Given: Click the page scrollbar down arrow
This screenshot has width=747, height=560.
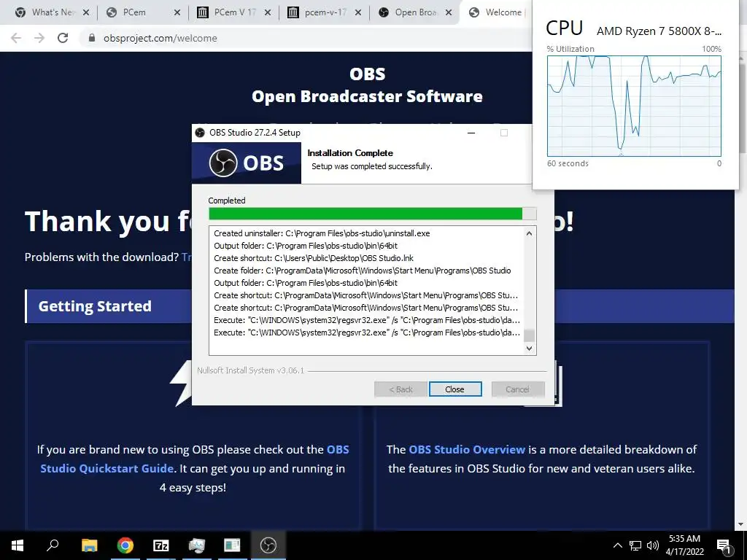Looking at the screenshot, I should pos(741,524).
